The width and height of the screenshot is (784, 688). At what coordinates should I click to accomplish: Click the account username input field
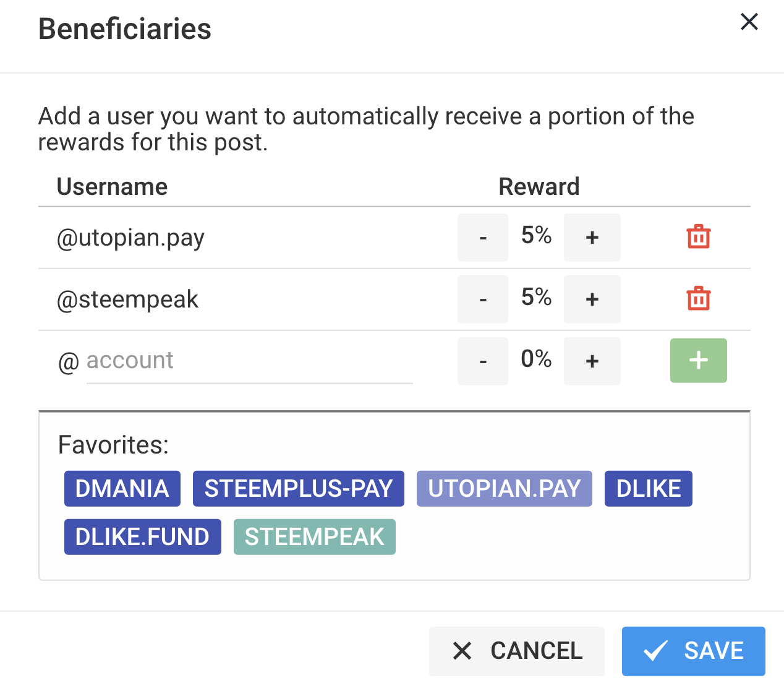(x=249, y=361)
